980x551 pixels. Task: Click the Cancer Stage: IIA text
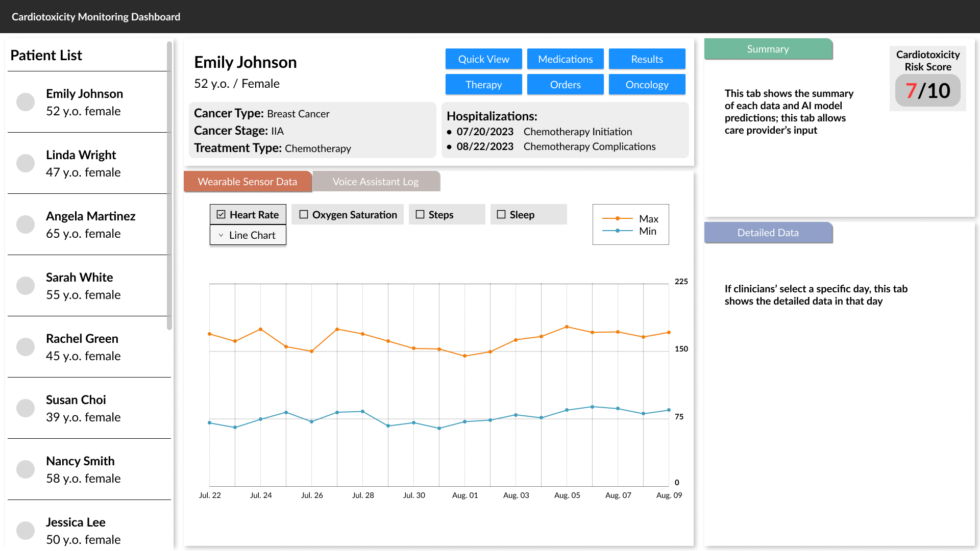pyautogui.click(x=239, y=131)
